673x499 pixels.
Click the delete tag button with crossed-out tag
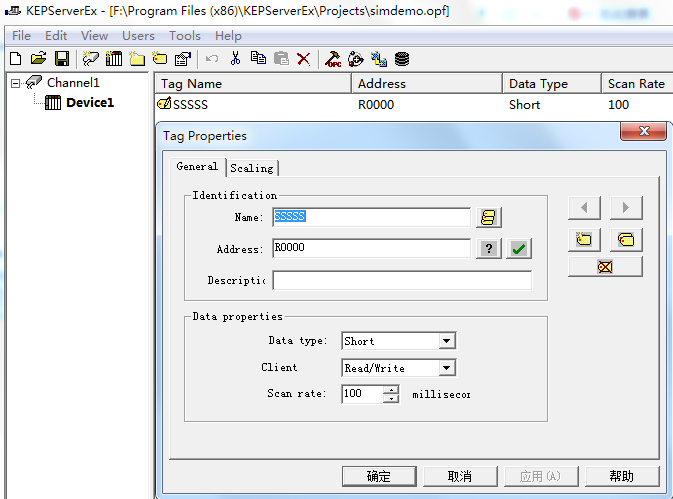coord(605,267)
